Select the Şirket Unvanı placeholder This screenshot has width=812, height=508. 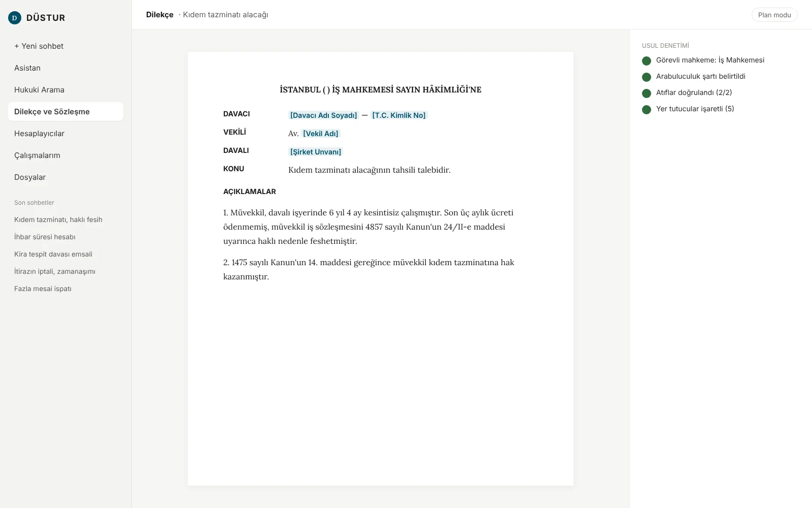[x=316, y=152]
